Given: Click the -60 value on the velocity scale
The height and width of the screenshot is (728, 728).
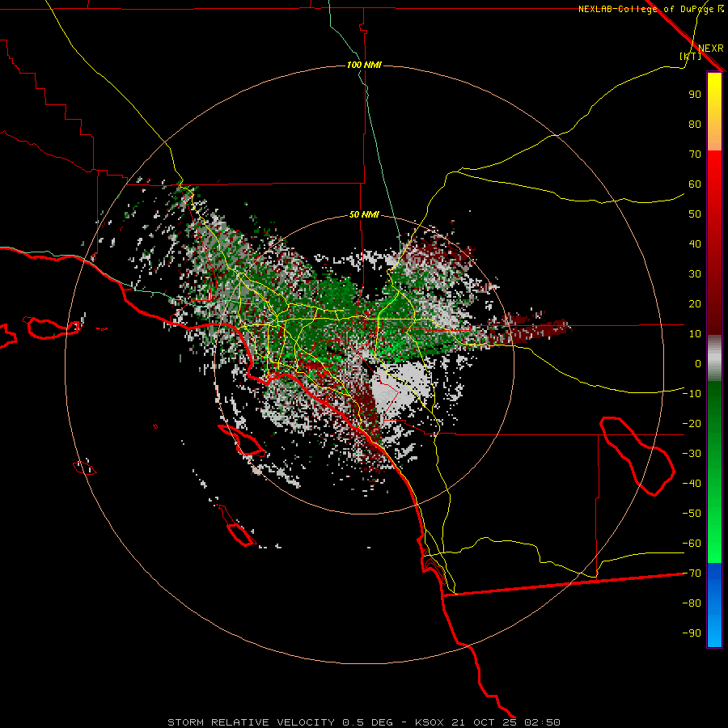Looking at the screenshot, I should 692,544.
